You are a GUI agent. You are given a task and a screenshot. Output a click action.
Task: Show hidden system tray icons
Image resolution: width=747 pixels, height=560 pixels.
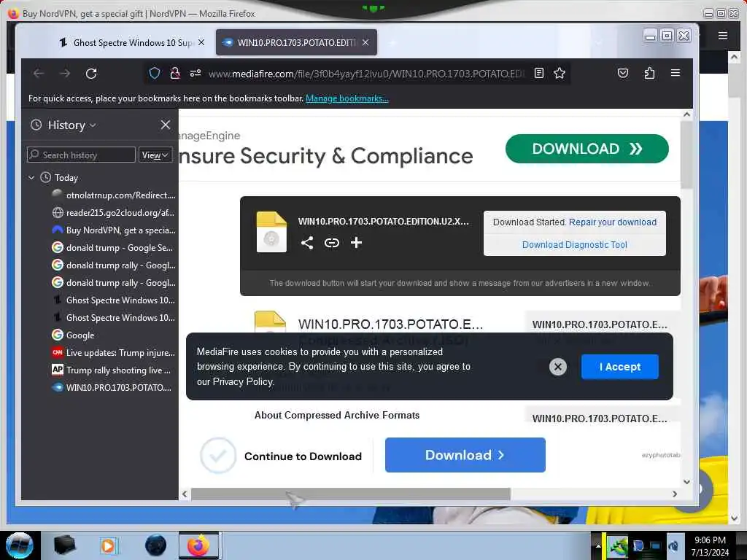point(597,545)
